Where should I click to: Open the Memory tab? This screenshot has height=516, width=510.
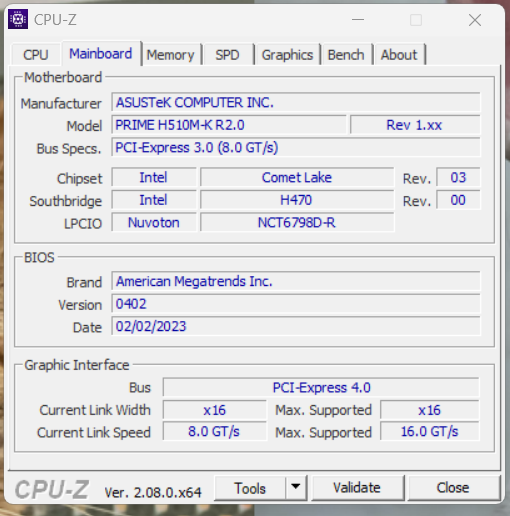pos(171,55)
